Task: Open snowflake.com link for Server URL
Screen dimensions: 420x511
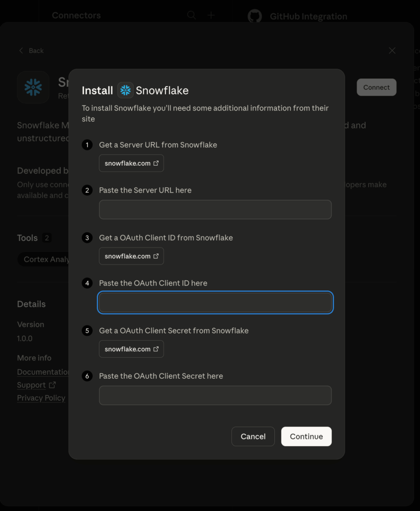Action: 131,163
